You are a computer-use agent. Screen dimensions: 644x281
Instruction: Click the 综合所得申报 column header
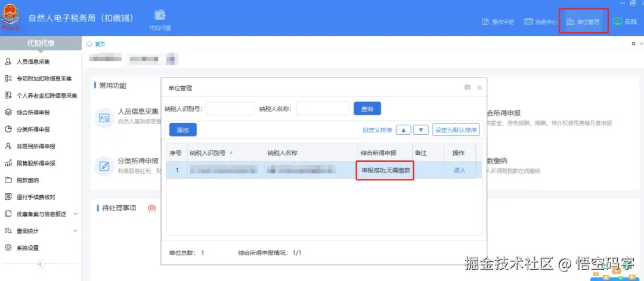pyautogui.click(x=385, y=152)
